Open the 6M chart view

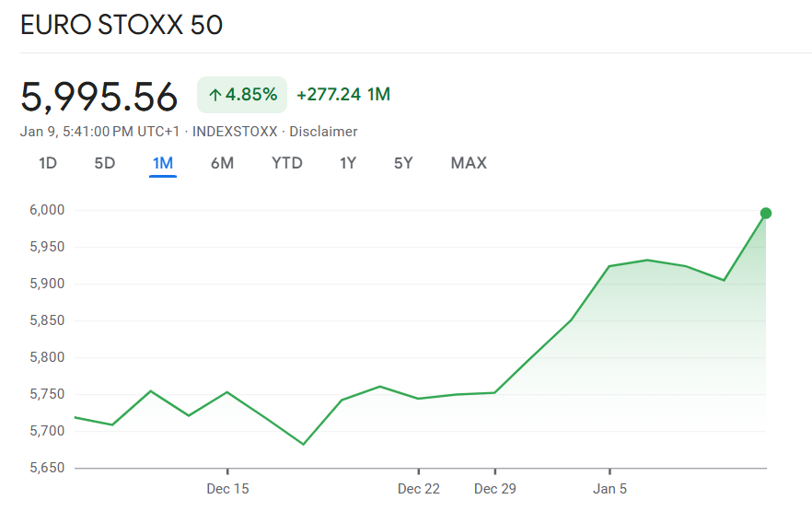point(222,163)
